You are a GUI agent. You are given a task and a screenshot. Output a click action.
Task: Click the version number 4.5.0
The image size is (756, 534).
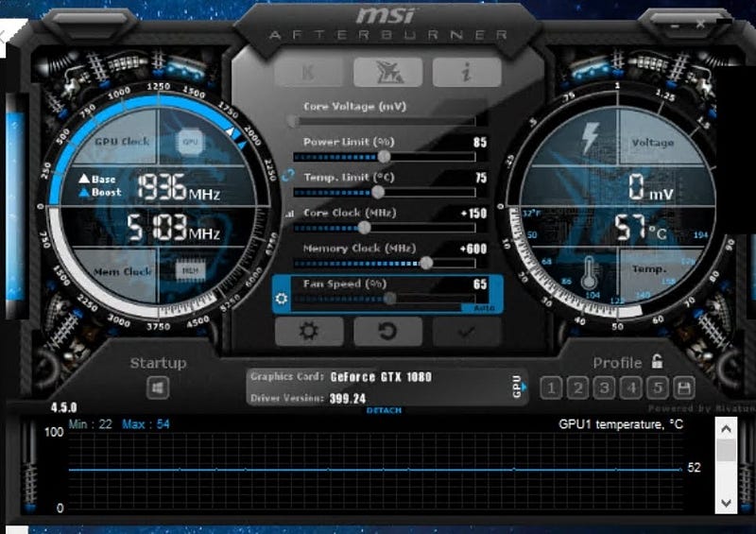[x=64, y=407]
